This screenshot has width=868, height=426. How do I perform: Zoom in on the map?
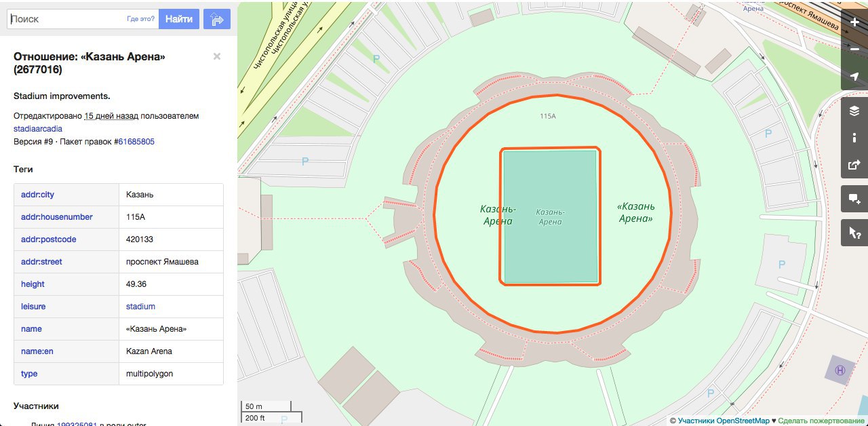854,22
